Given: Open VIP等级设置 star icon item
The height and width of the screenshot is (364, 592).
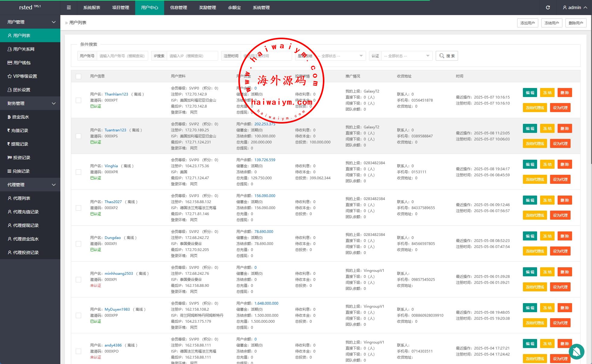Looking at the screenshot, I should coord(25,76).
